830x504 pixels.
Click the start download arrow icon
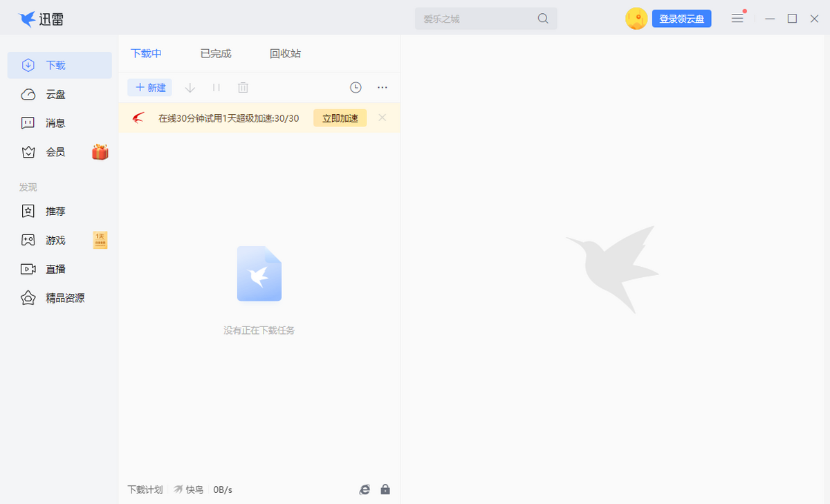190,88
